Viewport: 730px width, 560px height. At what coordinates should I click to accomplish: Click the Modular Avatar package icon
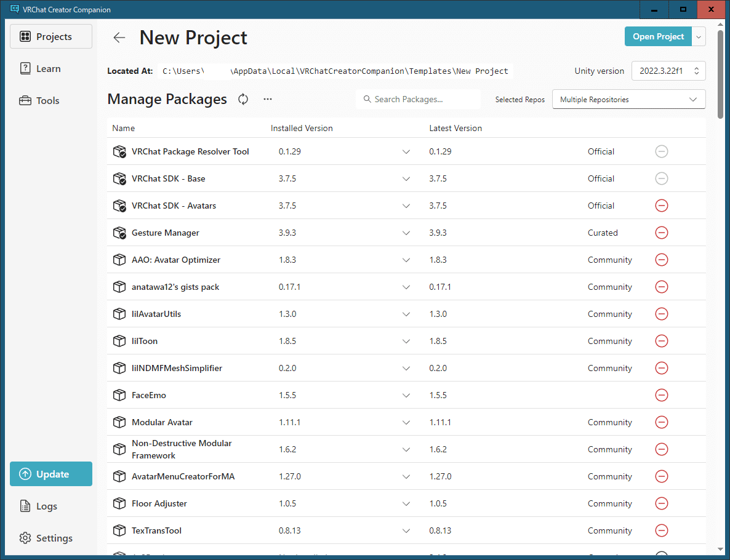(x=119, y=422)
